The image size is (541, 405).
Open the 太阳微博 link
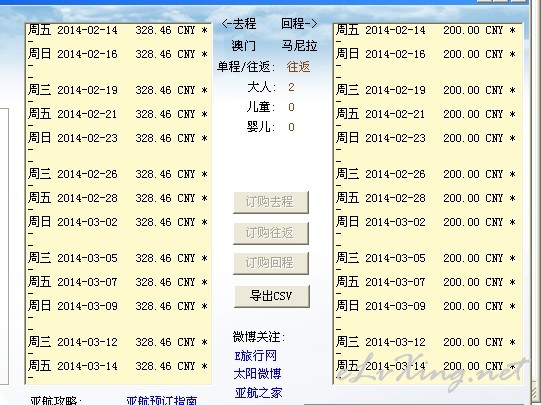pos(257,374)
